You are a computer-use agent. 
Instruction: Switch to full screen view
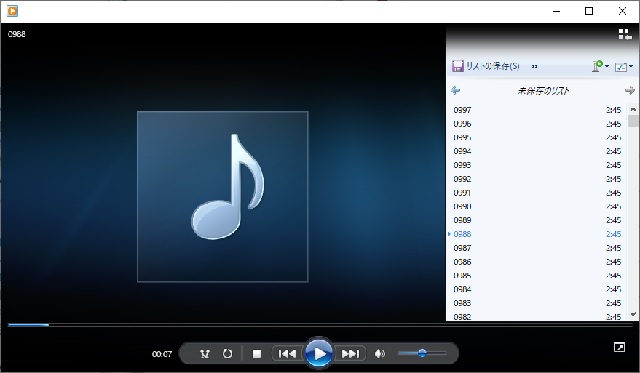[x=619, y=347]
